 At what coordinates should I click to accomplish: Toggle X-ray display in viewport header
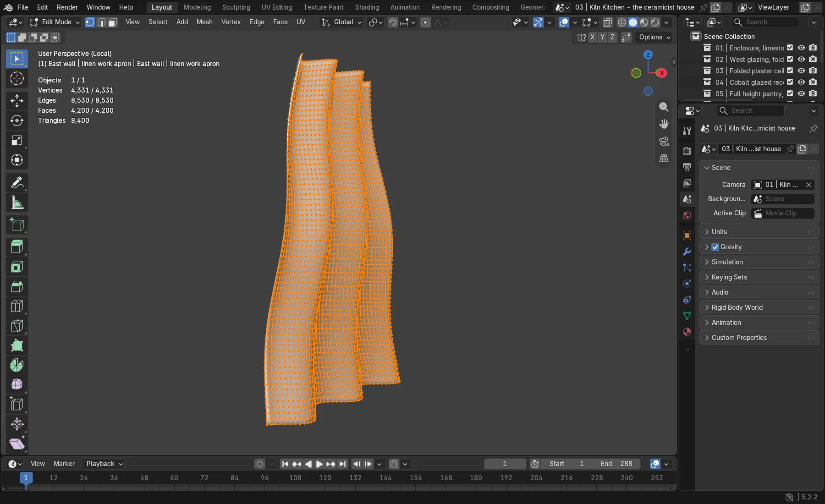(608, 22)
